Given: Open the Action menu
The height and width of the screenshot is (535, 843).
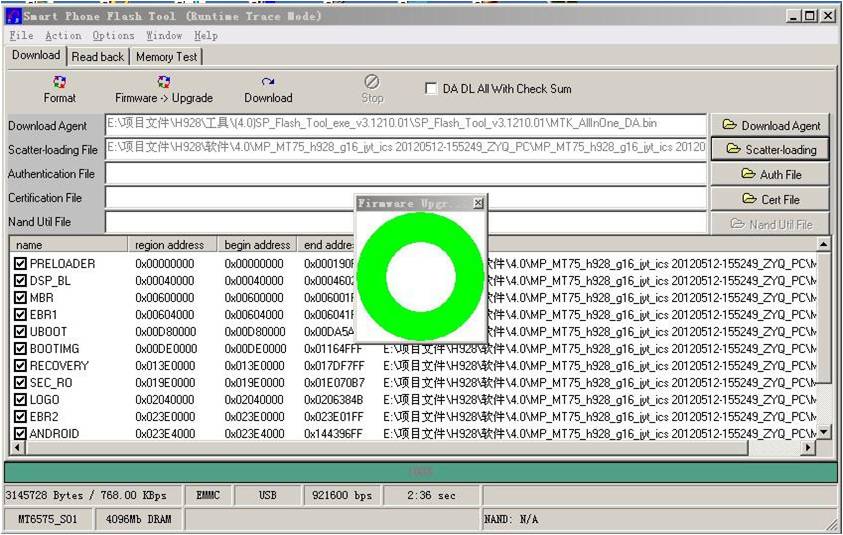Looking at the screenshot, I should [x=63, y=35].
